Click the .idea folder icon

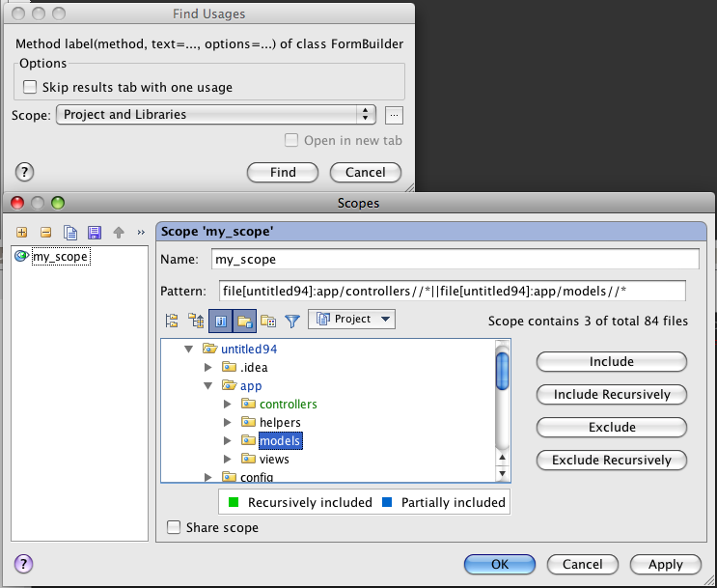(229, 367)
